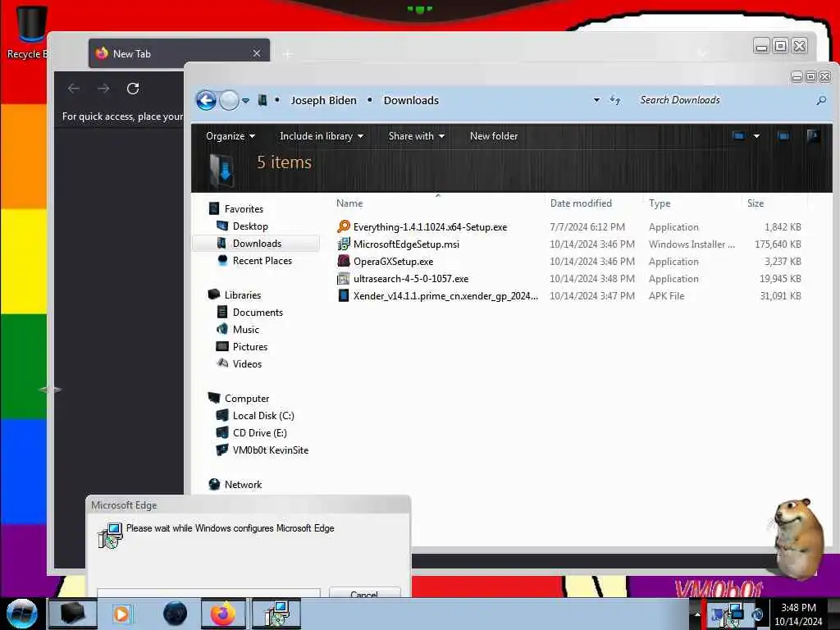Viewport: 840px width, 630px height.
Task: Open the Share with menu
Action: [416, 136]
